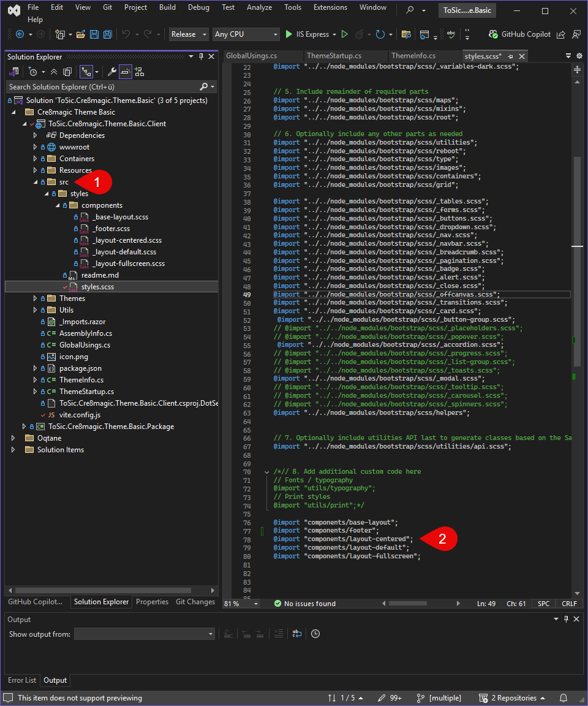Pin the Solution Explorer panel
This screenshot has height=706, width=588.
(x=201, y=56)
